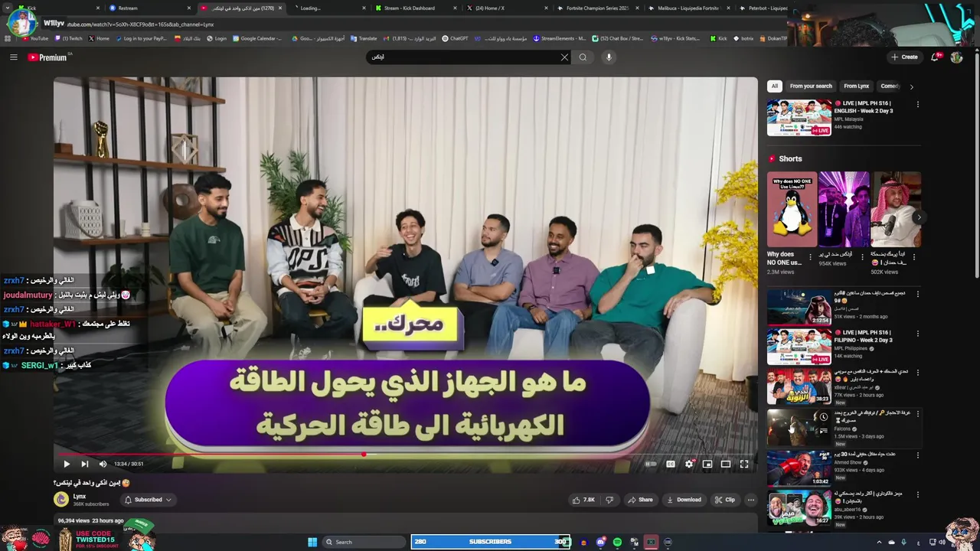Switch to theater mode
This screenshot has height=551, width=980.
click(726, 464)
